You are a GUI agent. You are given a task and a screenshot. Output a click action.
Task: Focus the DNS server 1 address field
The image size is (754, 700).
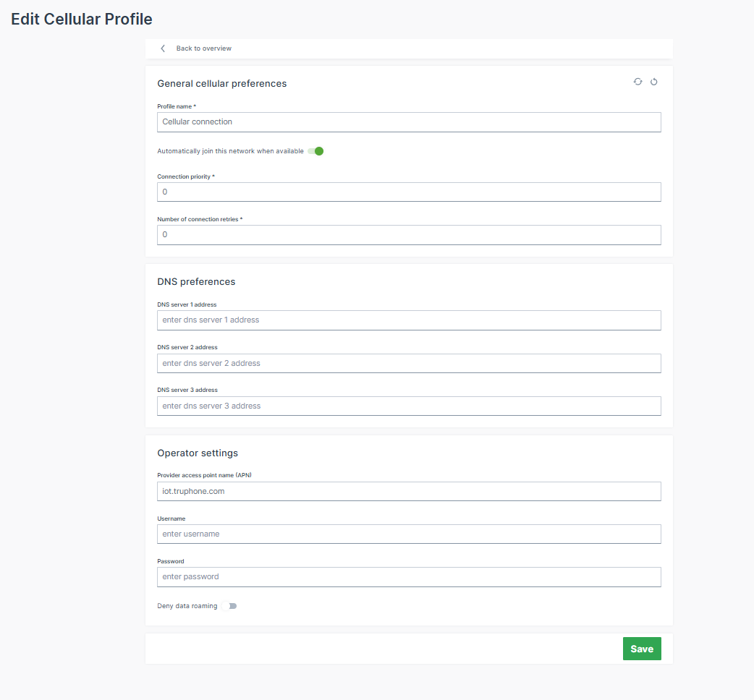[409, 320]
